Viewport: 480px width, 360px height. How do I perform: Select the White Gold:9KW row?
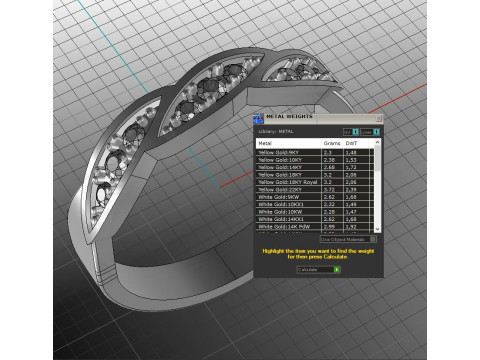[315, 197]
